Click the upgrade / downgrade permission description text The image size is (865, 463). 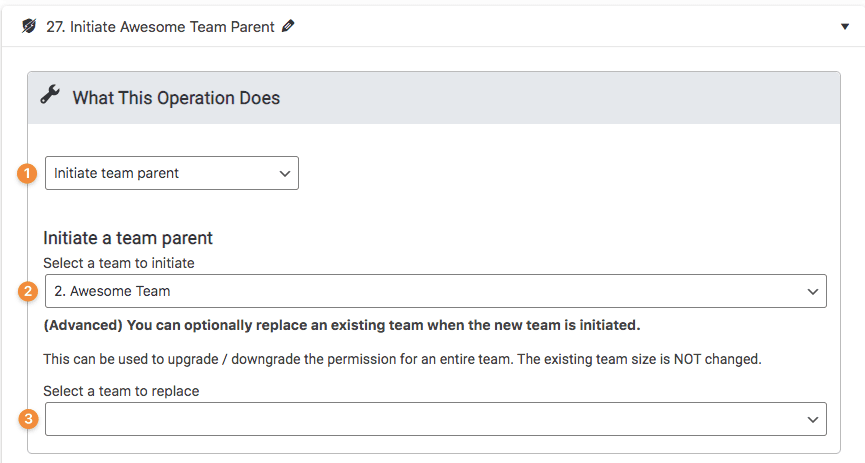pos(402,358)
